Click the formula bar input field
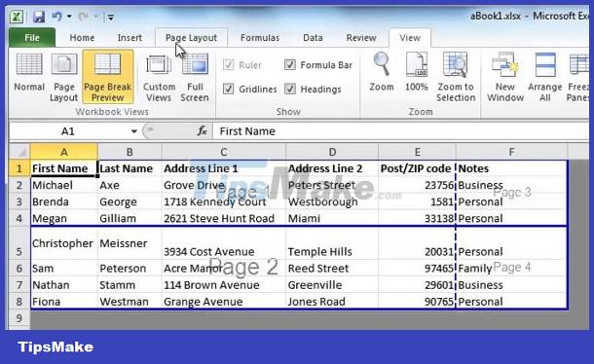This screenshot has height=364, width=594. tap(401, 131)
